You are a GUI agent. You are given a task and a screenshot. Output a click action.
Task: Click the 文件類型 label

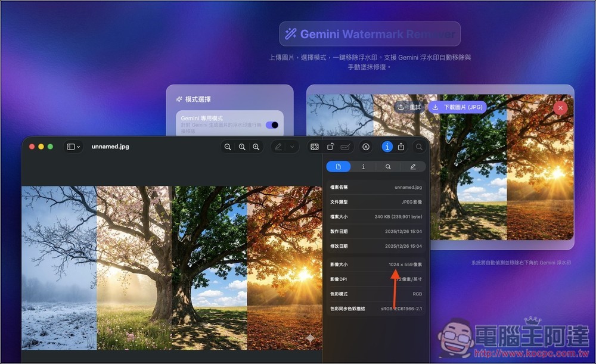[x=339, y=202]
